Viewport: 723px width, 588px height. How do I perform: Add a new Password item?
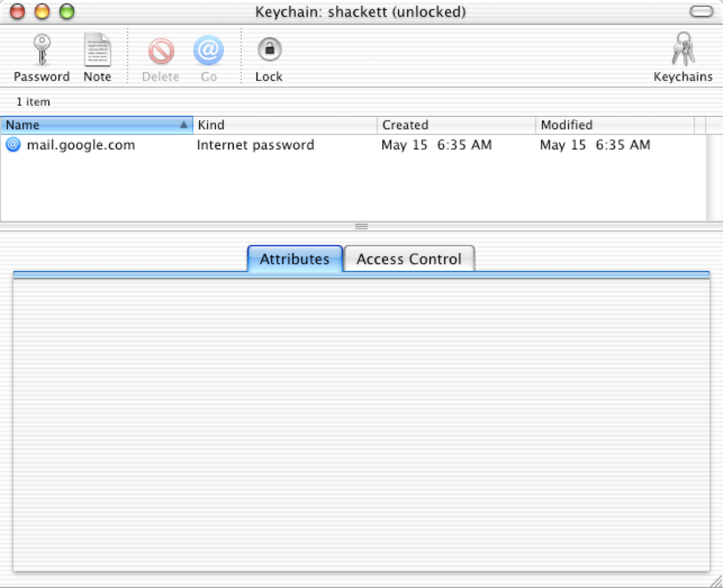pos(42,57)
